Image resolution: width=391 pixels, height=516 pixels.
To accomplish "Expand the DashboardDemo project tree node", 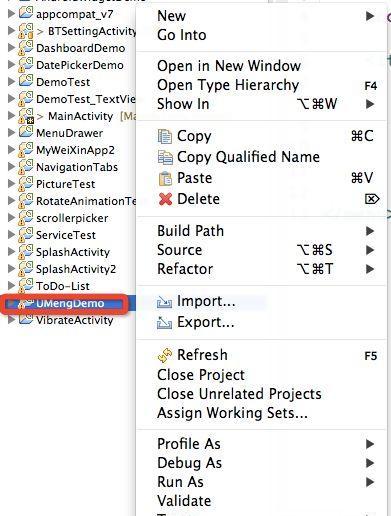I will (11, 48).
